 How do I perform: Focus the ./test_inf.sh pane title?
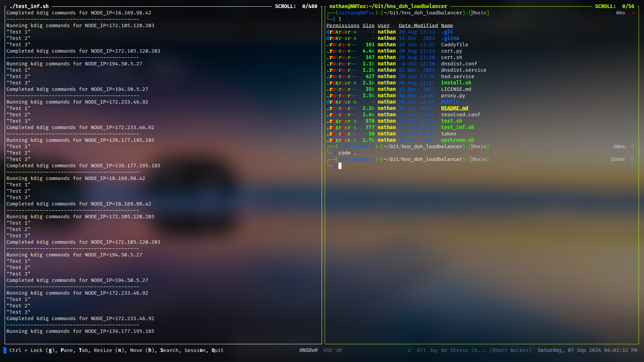[x=29, y=6]
